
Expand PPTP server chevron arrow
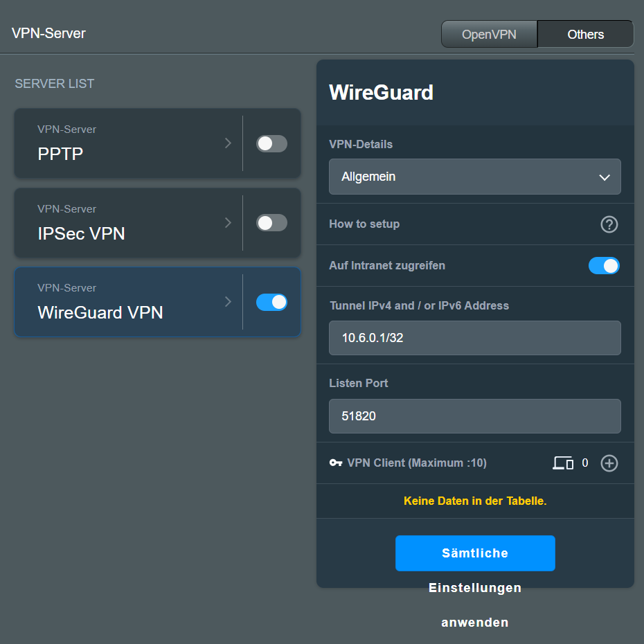(228, 143)
